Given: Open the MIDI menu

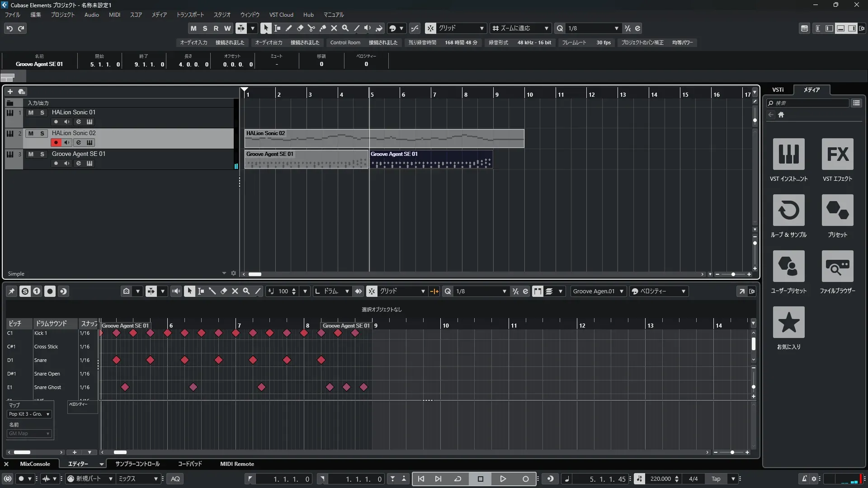Looking at the screenshot, I should pos(114,14).
